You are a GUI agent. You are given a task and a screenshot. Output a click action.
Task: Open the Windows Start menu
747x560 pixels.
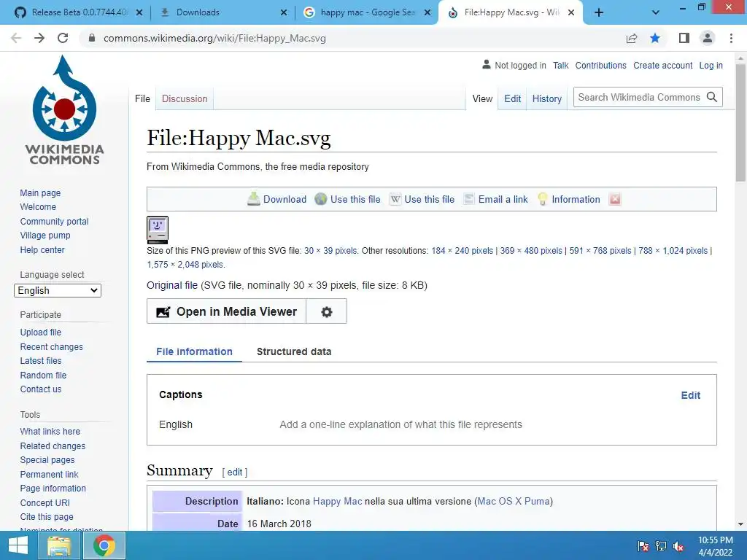(x=18, y=545)
